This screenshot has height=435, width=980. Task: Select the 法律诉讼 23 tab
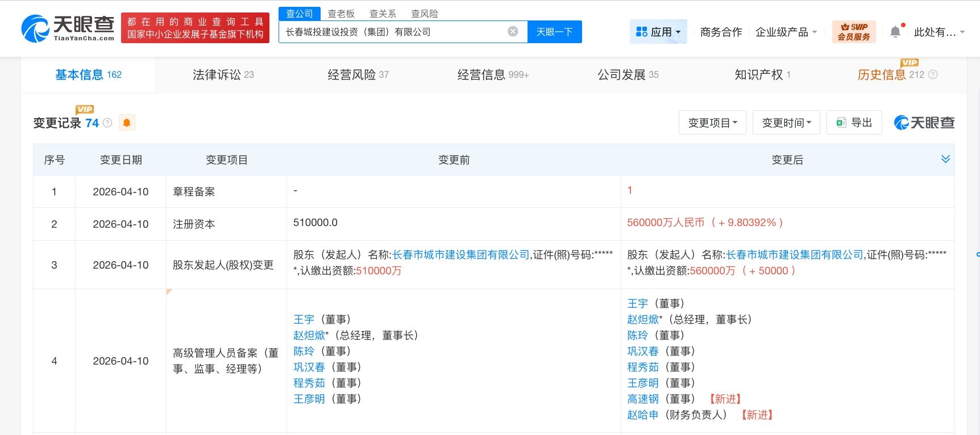(x=223, y=74)
